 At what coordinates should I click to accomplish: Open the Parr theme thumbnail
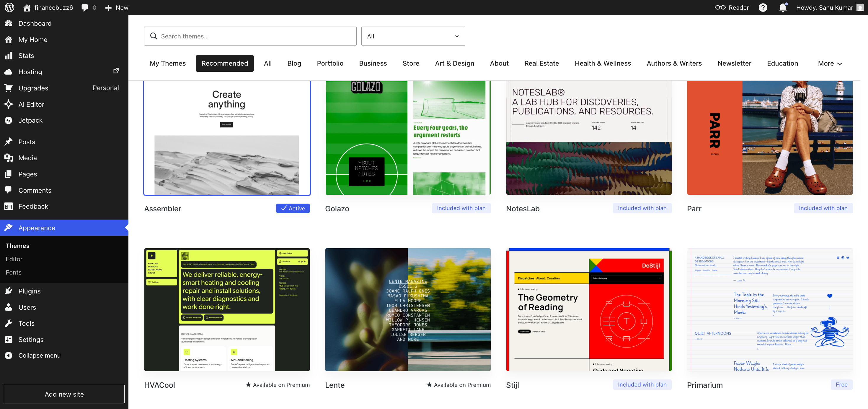tap(770, 138)
